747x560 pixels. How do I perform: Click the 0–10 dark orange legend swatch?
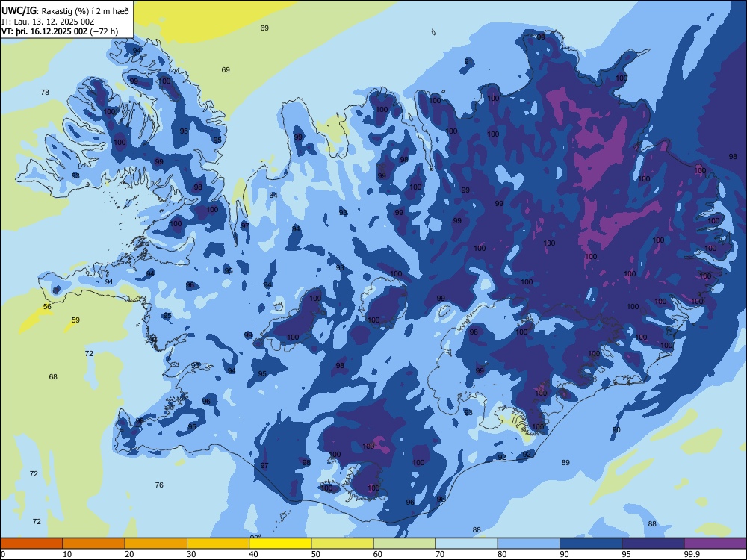31,544
